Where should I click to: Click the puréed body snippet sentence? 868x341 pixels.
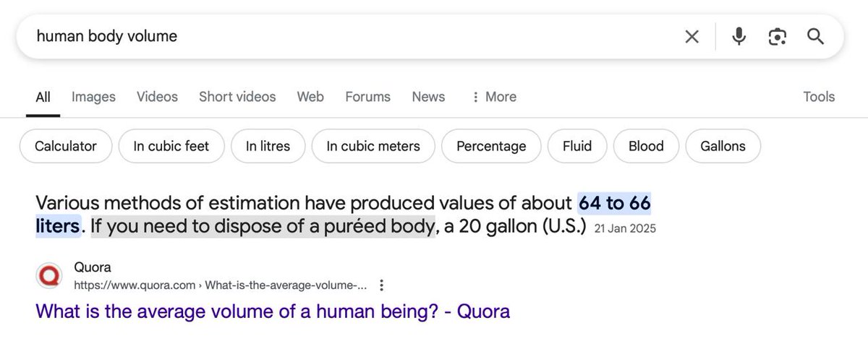point(262,227)
